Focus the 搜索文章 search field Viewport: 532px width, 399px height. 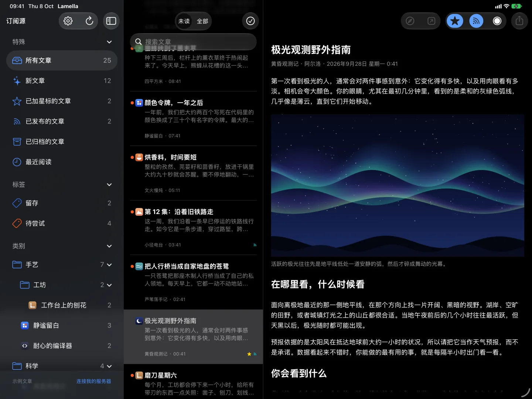pos(193,42)
